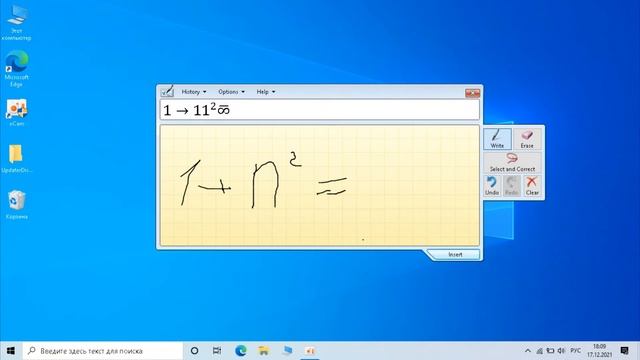
Task: Click the Insert button
Action: (x=455, y=254)
